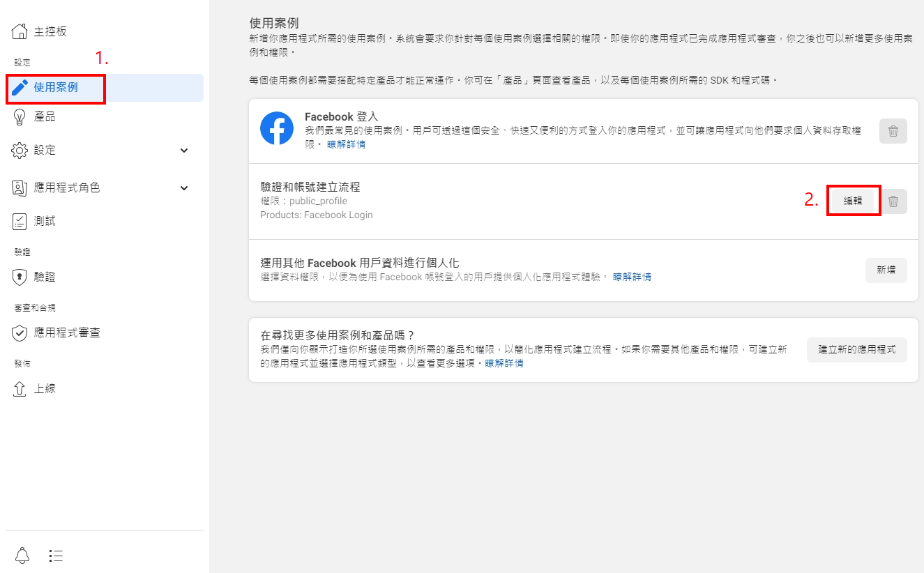
Task: Click the Facebook 登入 heading
Action: click(341, 116)
